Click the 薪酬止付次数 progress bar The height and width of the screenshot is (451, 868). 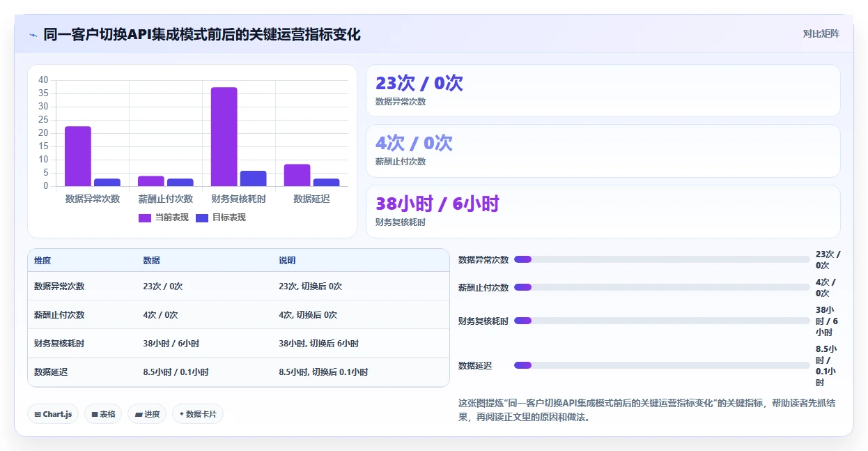662,287
